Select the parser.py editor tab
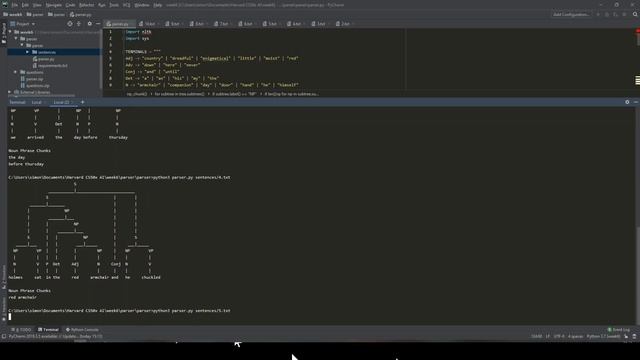Image resolution: width=640 pixels, height=360 pixels. point(119,24)
